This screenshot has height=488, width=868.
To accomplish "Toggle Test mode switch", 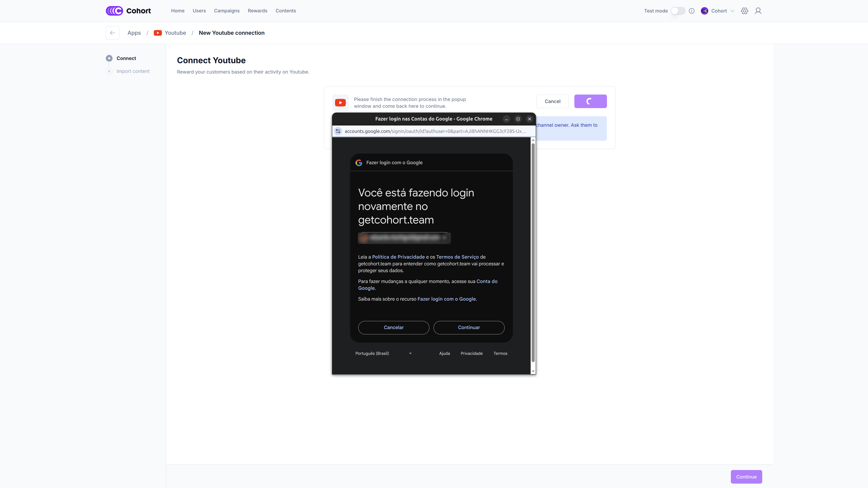I will 678,11.
